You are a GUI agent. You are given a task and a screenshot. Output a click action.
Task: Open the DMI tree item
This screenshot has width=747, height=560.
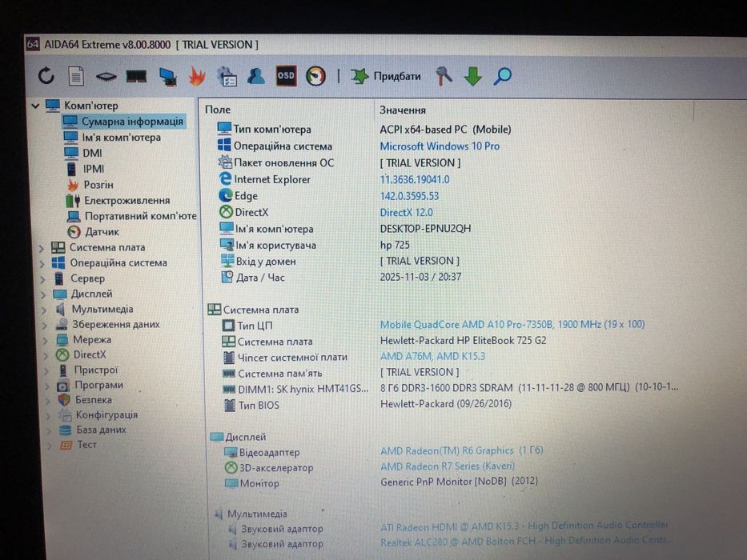click(92, 153)
